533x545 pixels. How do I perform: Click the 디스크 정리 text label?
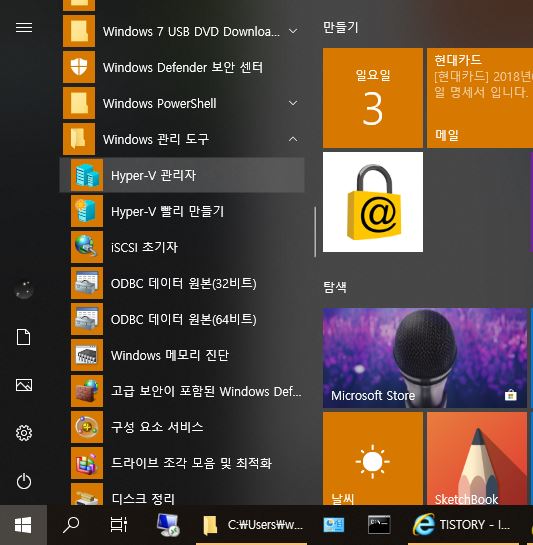(x=143, y=499)
